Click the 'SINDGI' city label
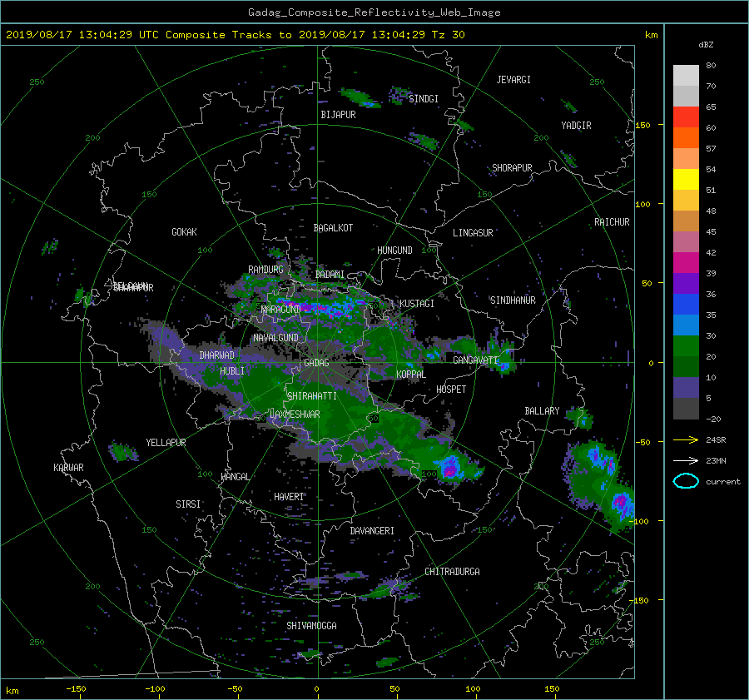Viewport: 749px width, 700px height. [424, 99]
